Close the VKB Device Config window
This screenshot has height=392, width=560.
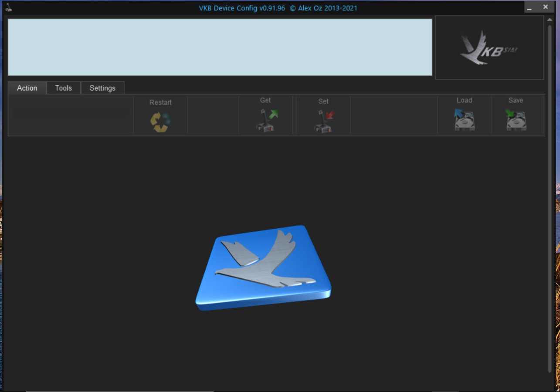546,7
